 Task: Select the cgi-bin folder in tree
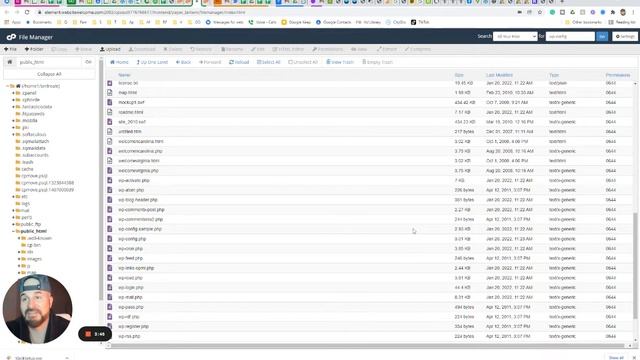click(33, 245)
